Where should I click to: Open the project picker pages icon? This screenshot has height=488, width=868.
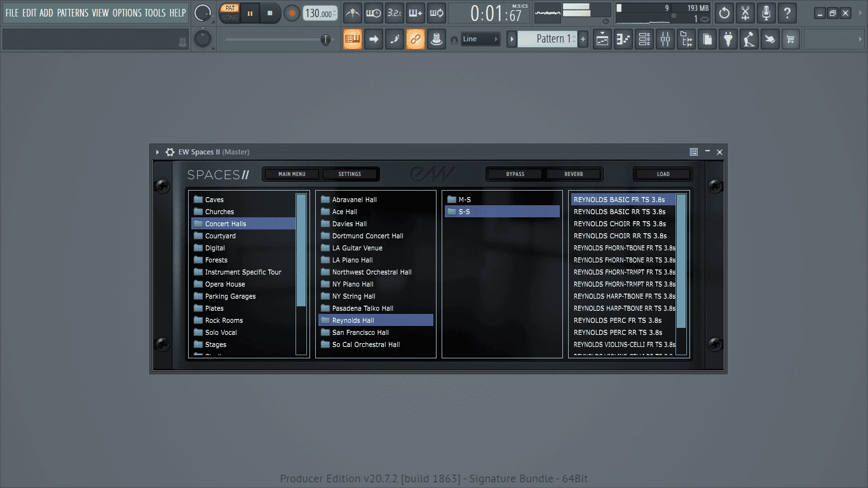point(707,39)
